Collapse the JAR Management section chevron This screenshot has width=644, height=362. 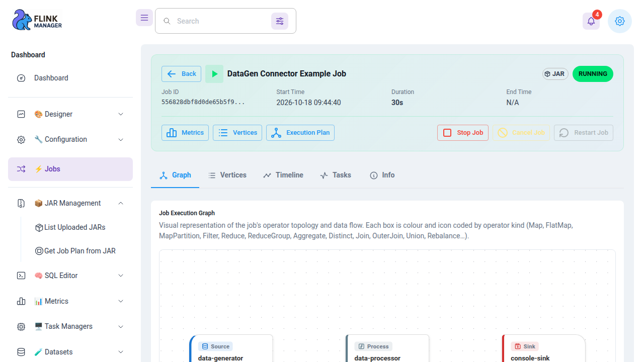pos(121,203)
